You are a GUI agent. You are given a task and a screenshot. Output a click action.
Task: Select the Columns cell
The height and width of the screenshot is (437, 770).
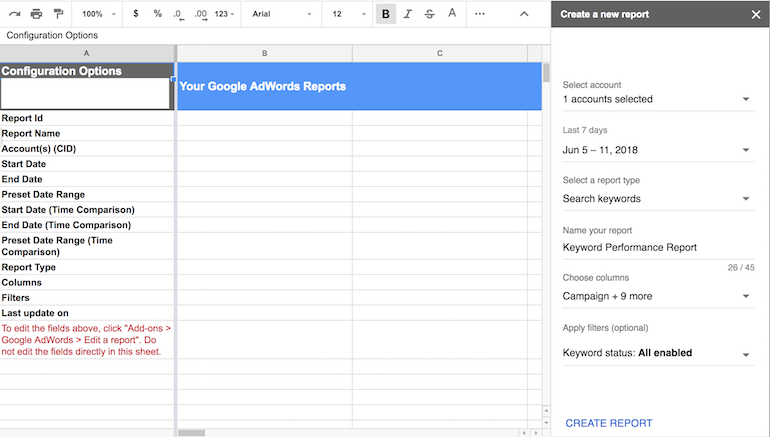click(x=87, y=282)
